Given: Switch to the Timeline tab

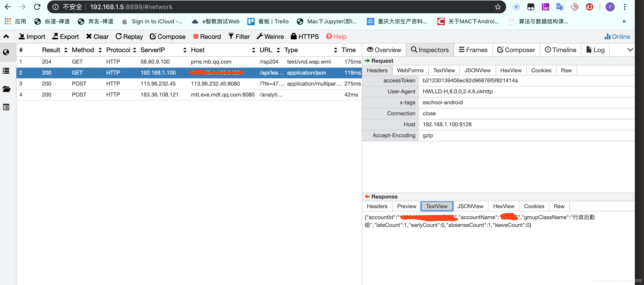Looking at the screenshot, I should tap(560, 50).
